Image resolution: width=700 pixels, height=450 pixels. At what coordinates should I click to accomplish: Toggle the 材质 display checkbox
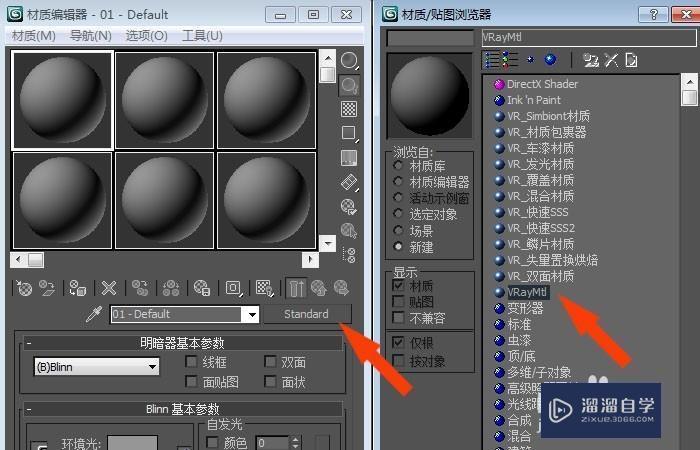398,286
